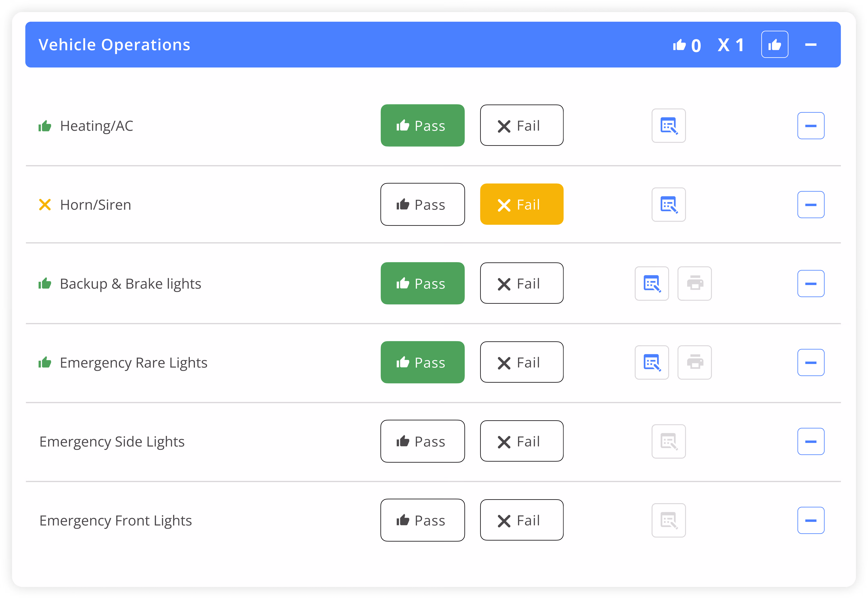Click the Emergency Front Lights label
Viewport: 868px width, 599px height.
(116, 521)
